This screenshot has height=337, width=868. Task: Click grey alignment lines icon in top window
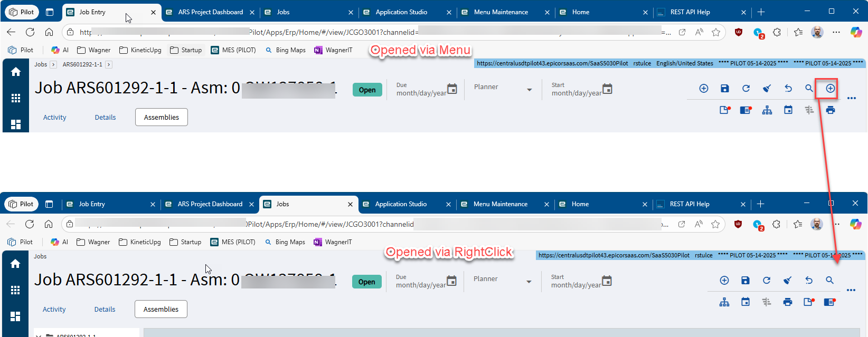click(x=809, y=110)
